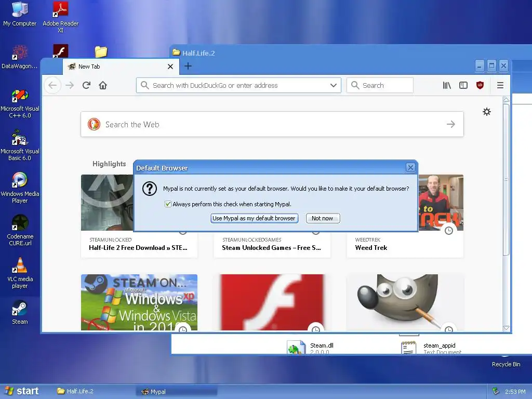
Task: Open the GIMP mascot highlight thumbnail
Action: click(405, 302)
